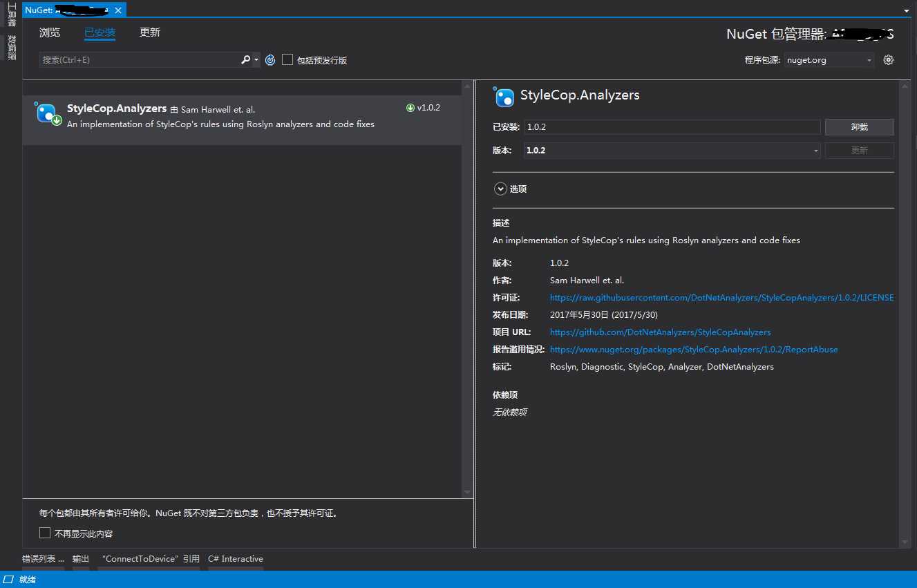Click the publish date 2017/5/30 text

coord(604,315)
